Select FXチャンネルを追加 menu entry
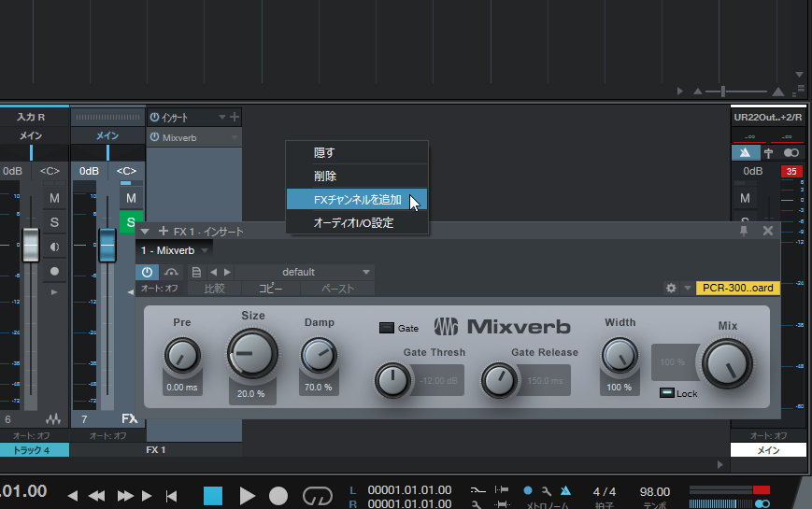 (x=357, y=199)
